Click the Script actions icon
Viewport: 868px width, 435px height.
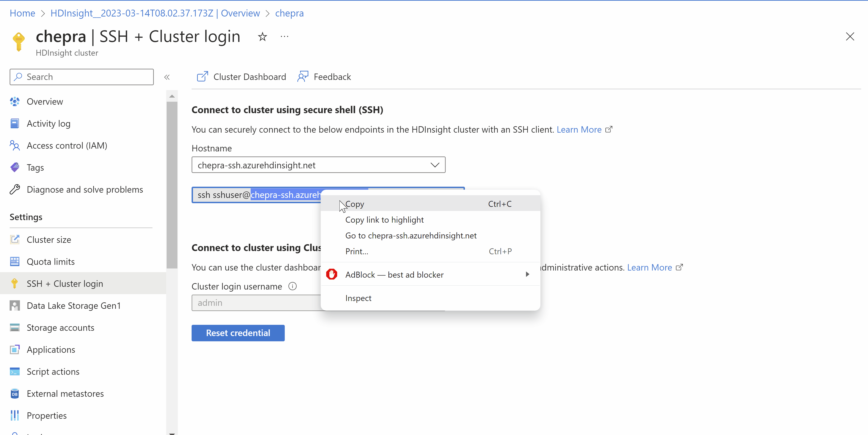tap(14, 372)
